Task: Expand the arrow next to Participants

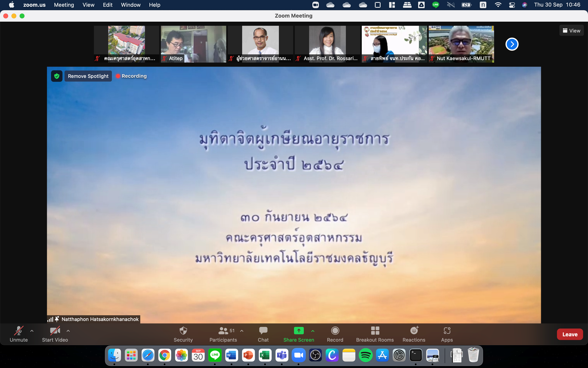Action: tap(242, 331)
